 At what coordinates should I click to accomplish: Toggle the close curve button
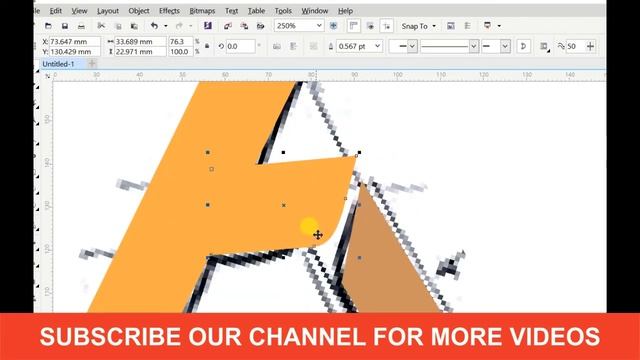coord(523,46)
